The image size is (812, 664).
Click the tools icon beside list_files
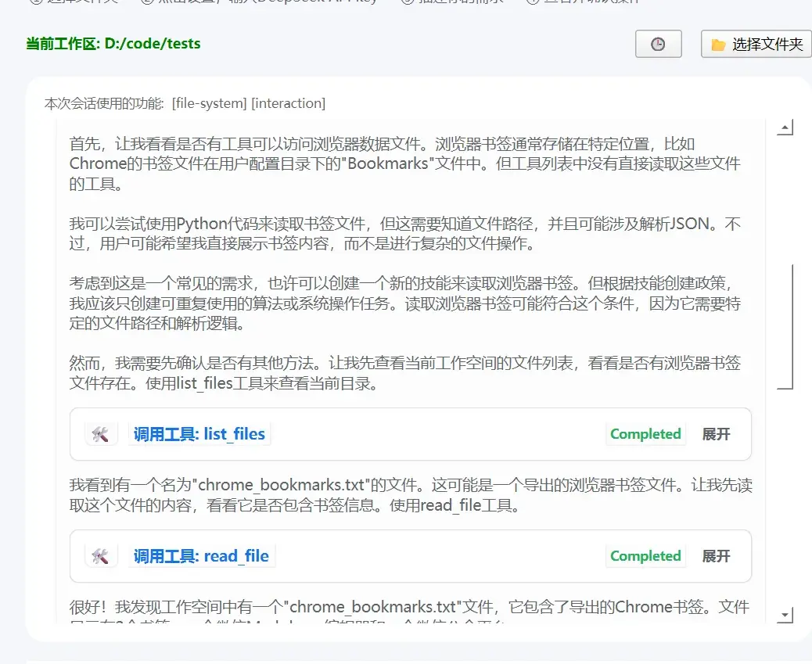[100, 434]
